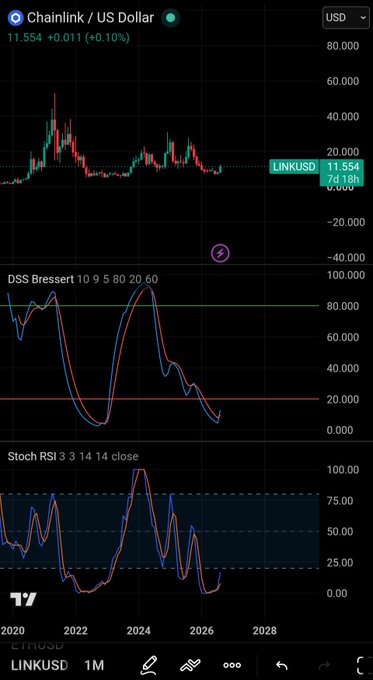Click the 2028 label on time axis
Viewport: 373px width, 680px height.
pyautogui.click(x=265, y=631)
